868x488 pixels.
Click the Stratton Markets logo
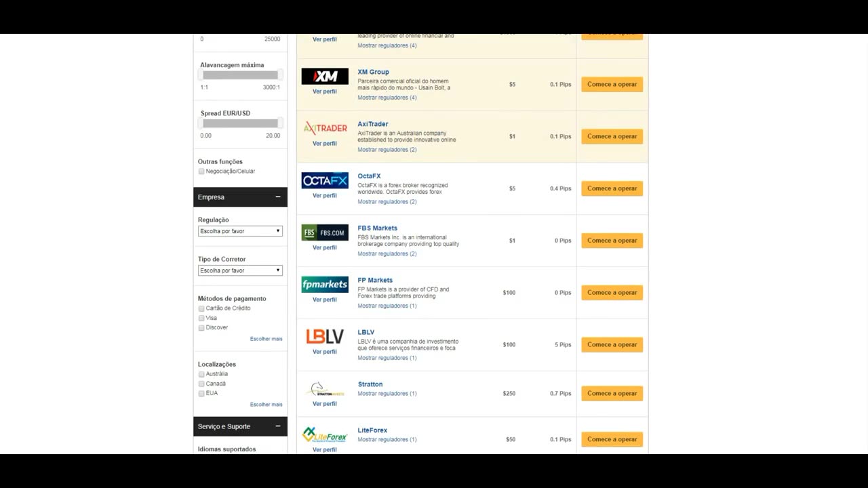click(325, 389)
